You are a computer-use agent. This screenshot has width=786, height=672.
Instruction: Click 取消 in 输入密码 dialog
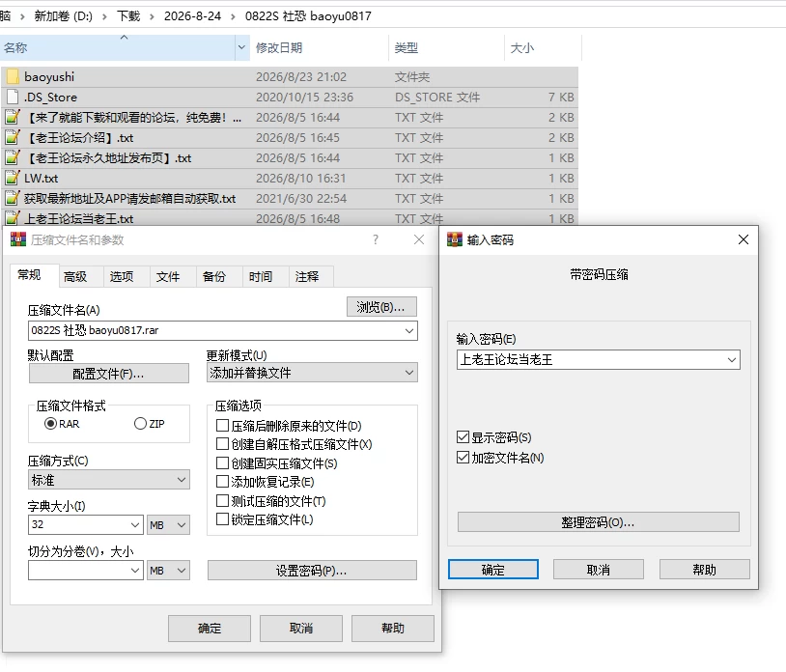[x=598, y=570]
